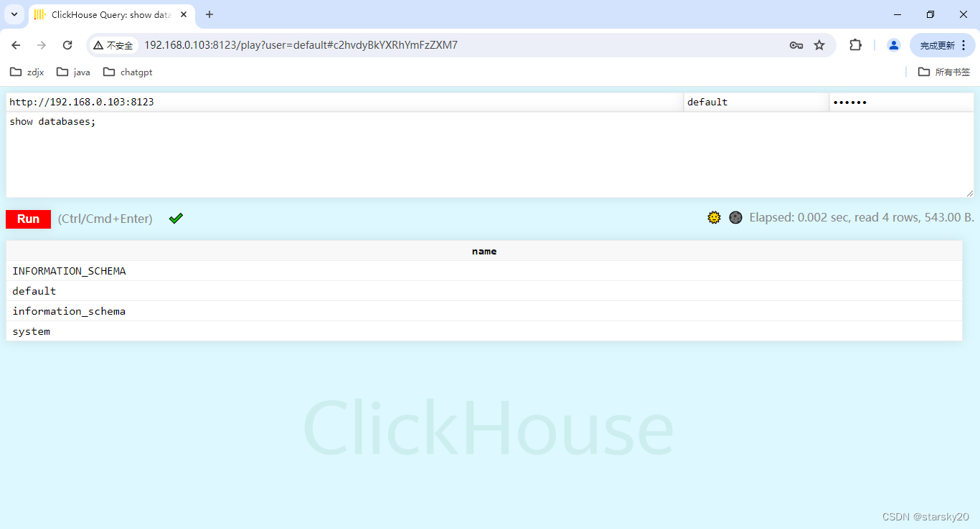Image resolution: width=980 pixels, height=529 pixels.
Task: Open the chatgpt bookmarks folder
Action: tap(128, 72)
